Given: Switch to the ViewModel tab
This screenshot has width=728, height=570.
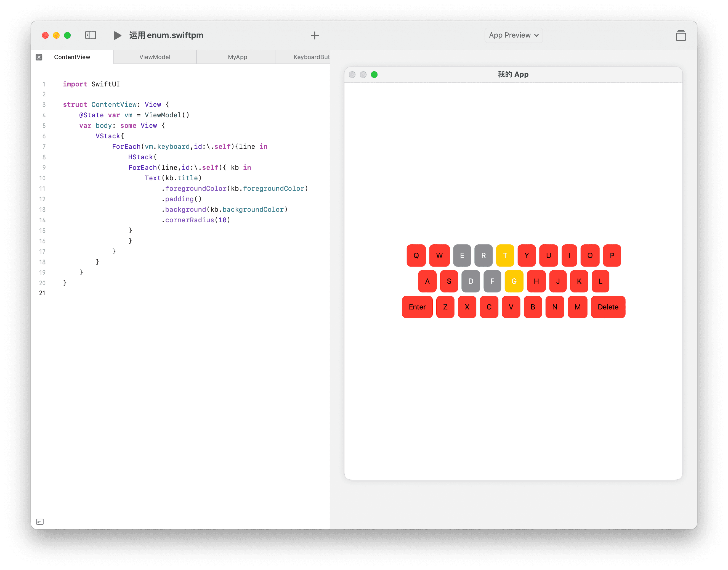Looking at the screenshot, I should (155, 57).
